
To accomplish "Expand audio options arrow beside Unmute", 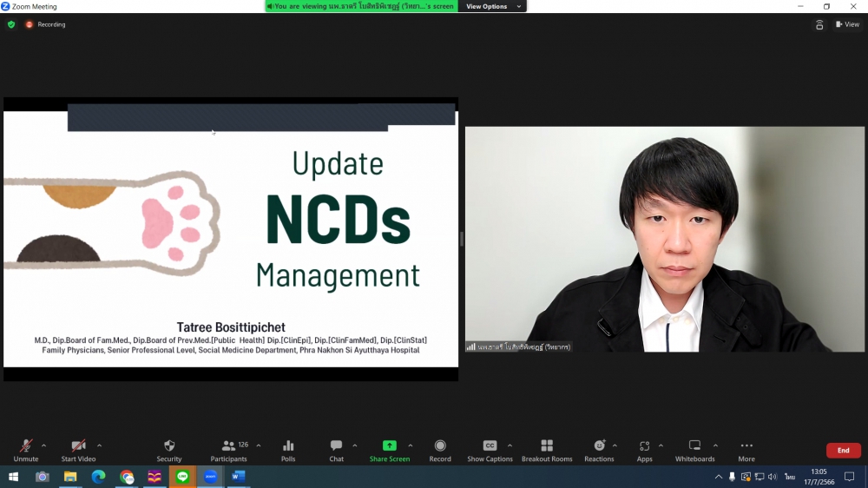I will 44,445.
